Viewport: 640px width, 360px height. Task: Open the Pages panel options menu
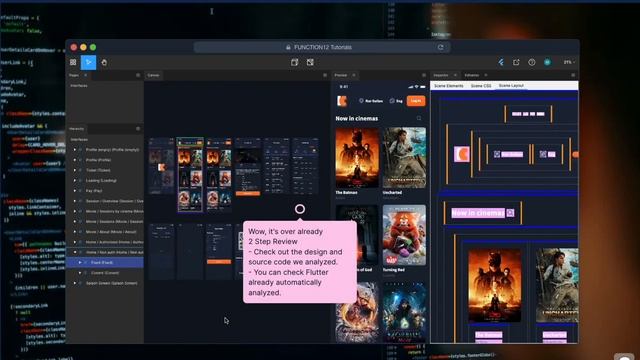[x=138, y=76]
